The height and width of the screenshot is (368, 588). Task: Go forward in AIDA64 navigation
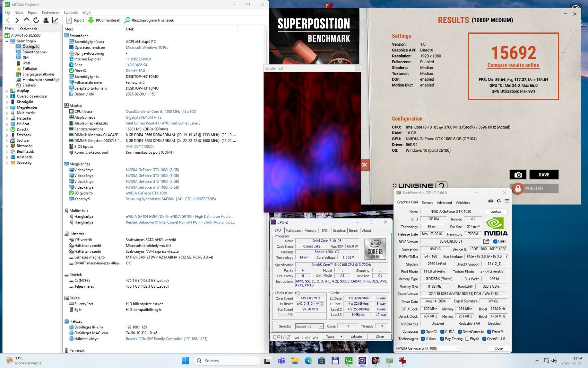[x=17, y=20]
